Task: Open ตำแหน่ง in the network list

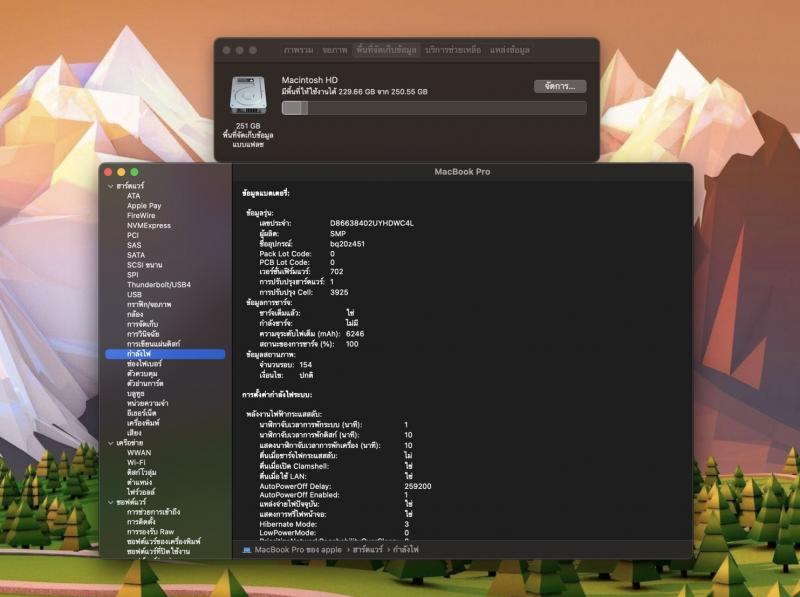Action: 139,482
